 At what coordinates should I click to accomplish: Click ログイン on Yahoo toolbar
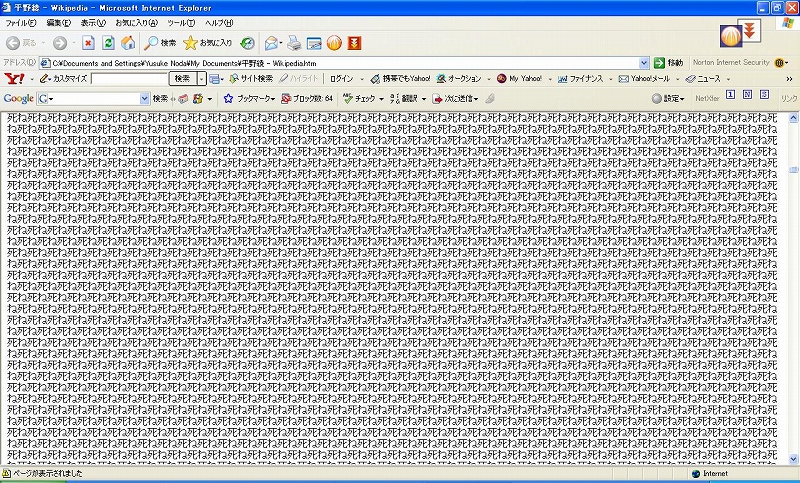341,79
